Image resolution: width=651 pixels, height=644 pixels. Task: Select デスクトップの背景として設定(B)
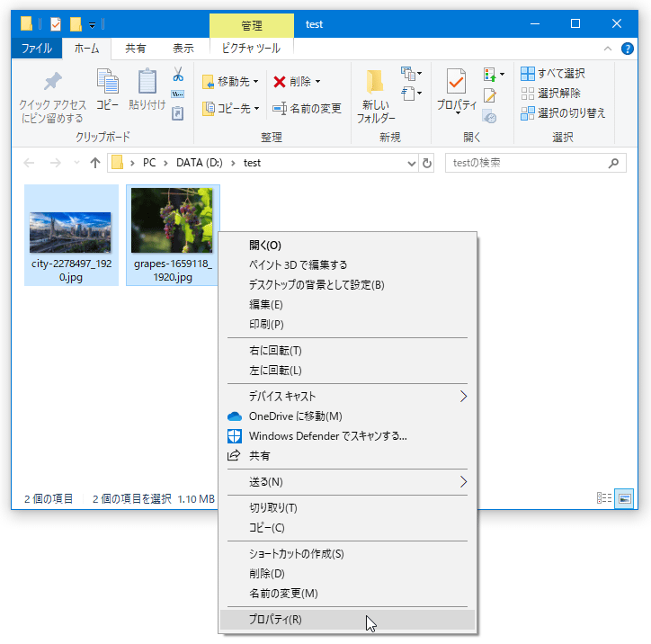(x=347, y=285)
